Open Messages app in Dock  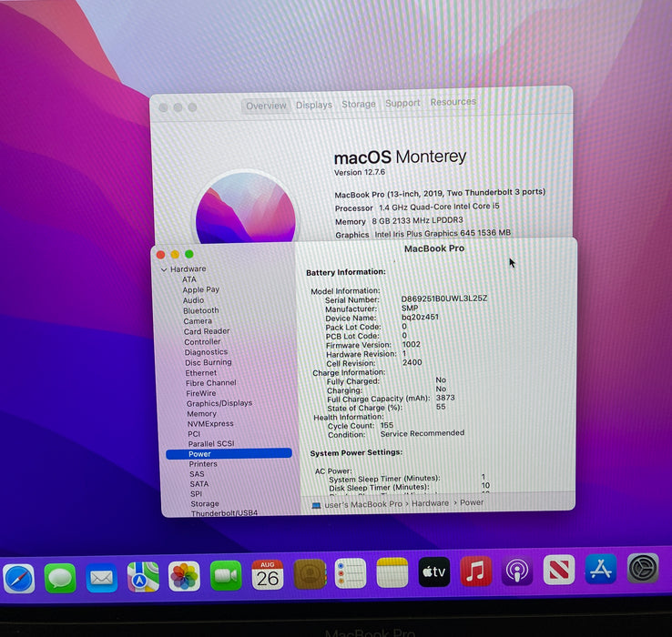(60, 578)
